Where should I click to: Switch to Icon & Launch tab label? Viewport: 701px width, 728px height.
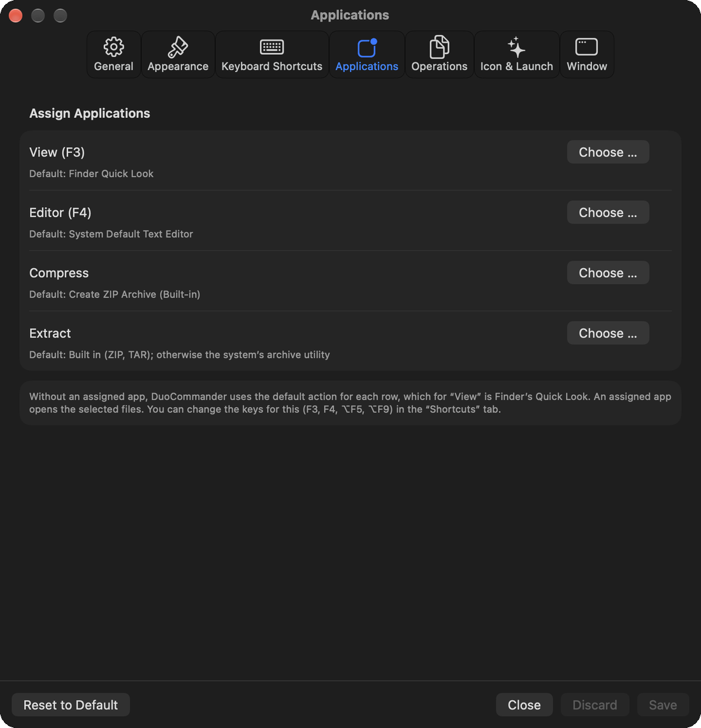click(x=517, y=66)
